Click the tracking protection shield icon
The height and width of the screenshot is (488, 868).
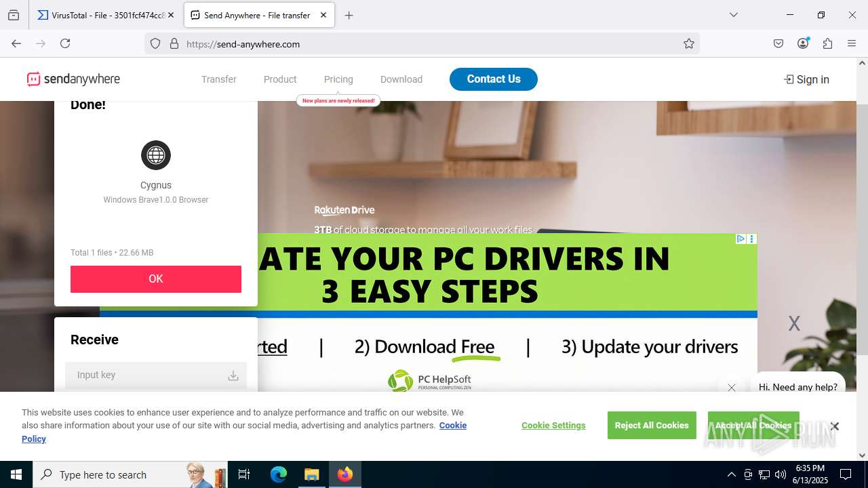(155, 44)
